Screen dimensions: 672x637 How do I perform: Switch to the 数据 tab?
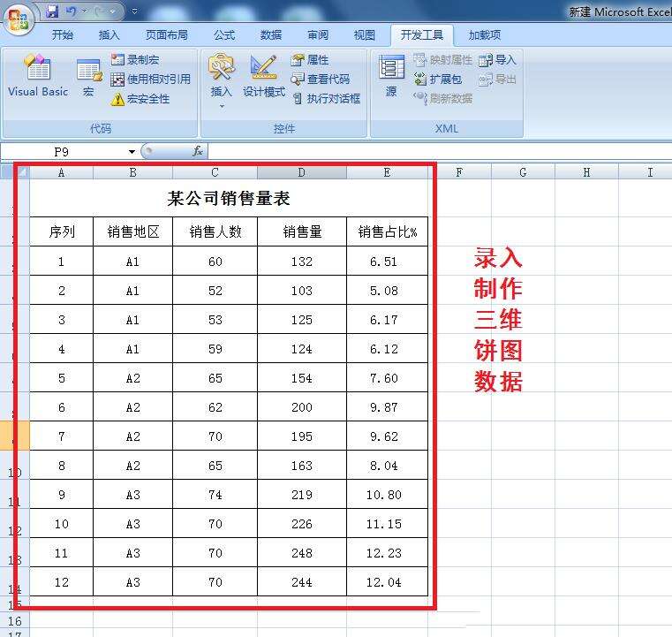[271, 34]
